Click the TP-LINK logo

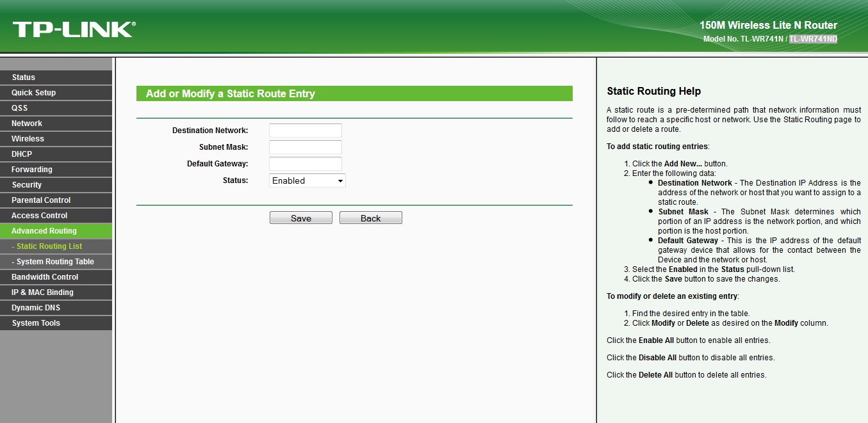pyautogui.click(x=74, y=29)
